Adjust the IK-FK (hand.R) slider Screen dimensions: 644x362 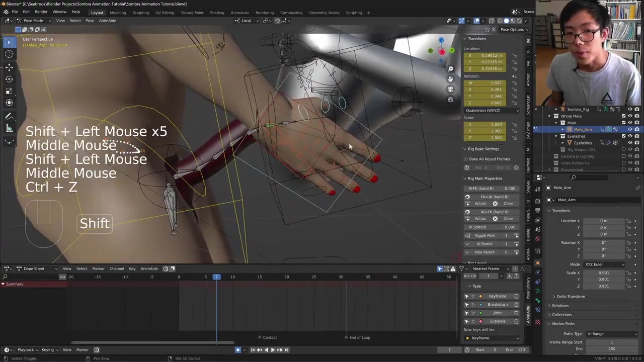click(x=492, y=189)
